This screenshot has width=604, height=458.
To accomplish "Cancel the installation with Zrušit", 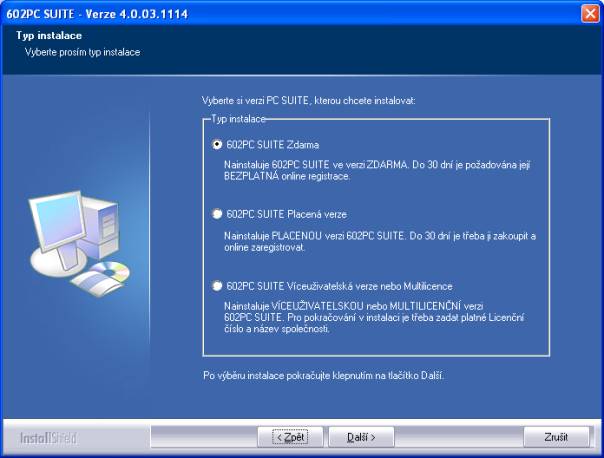I will click(x=556, y=437).
